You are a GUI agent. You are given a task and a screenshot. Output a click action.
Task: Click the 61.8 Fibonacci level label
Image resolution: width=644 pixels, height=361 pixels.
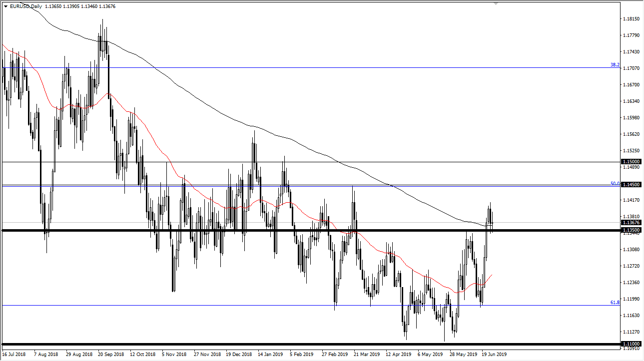(615, 303)
